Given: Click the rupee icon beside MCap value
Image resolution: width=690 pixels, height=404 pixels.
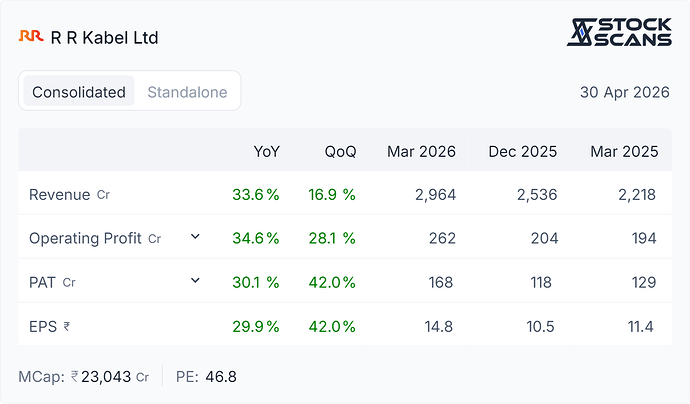Looking at the screenshot, I should click(75, 376).
